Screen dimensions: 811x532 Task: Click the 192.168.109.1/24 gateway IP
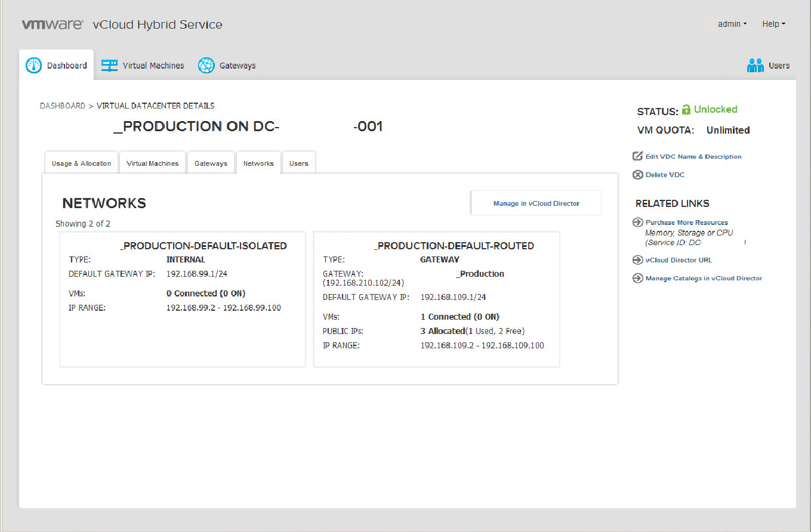click(x=453, y=297)
